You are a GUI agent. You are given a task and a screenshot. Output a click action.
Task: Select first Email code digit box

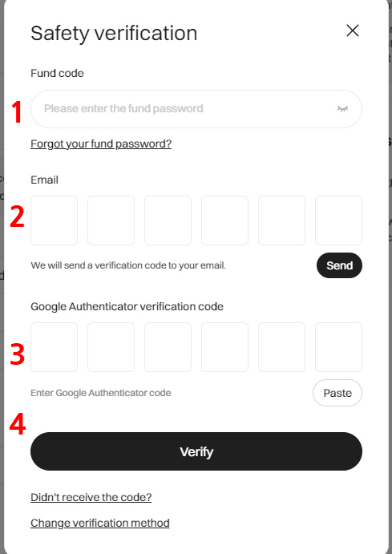tap(54, 220)
